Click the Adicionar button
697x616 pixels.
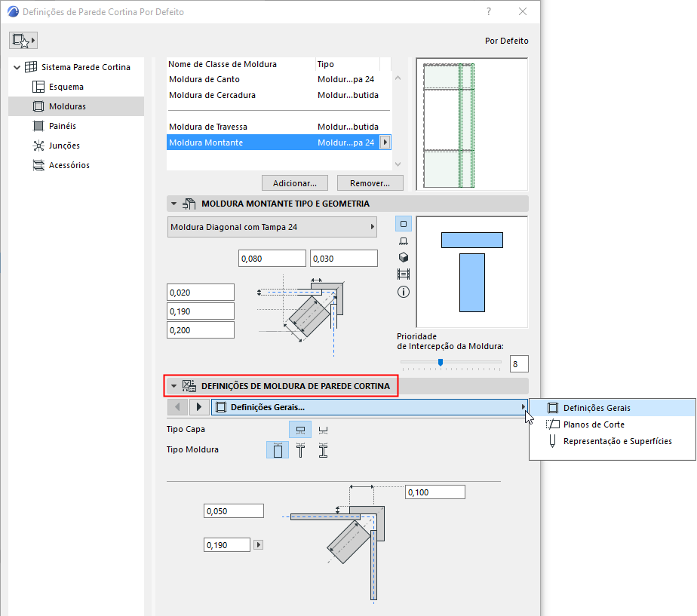tap(294, 182)
